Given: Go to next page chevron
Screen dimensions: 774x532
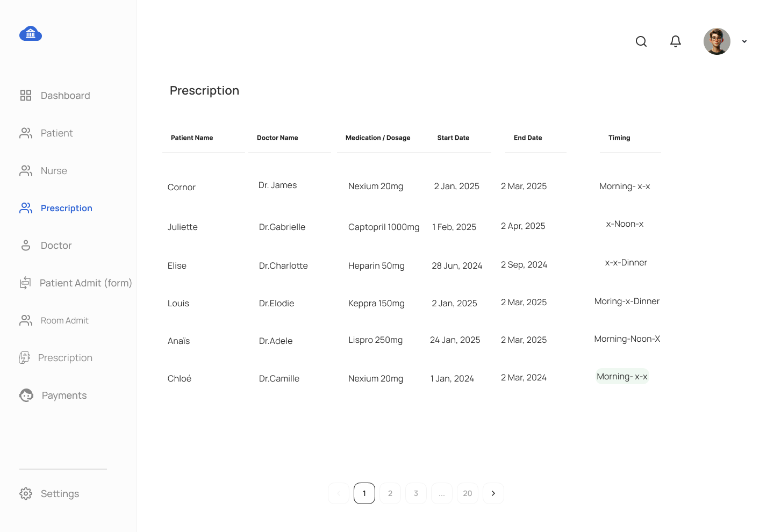Looking at the screenshot, I should point(493,493).
